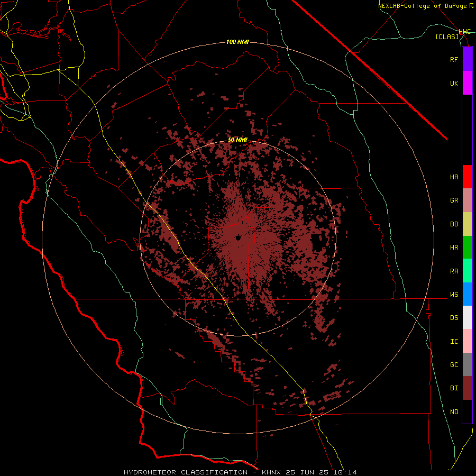Click the '50 NMI' range ring label
The image size is (476, 476).
click(x=237, y=140)
